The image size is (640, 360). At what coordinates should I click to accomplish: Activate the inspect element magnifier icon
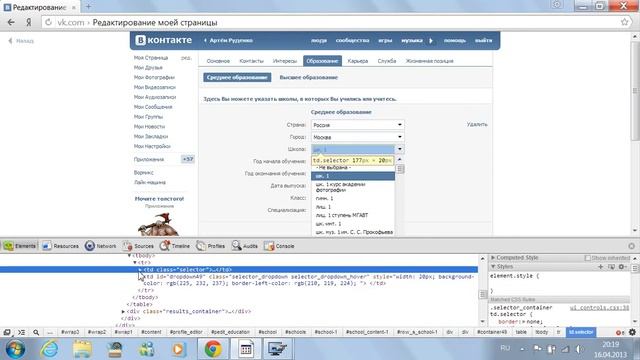tap(36, 332)
